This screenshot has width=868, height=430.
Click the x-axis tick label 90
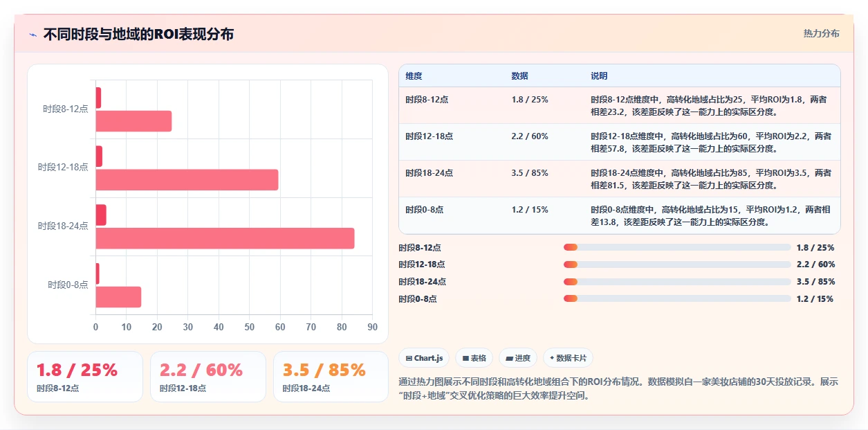(x=373, y=327)
